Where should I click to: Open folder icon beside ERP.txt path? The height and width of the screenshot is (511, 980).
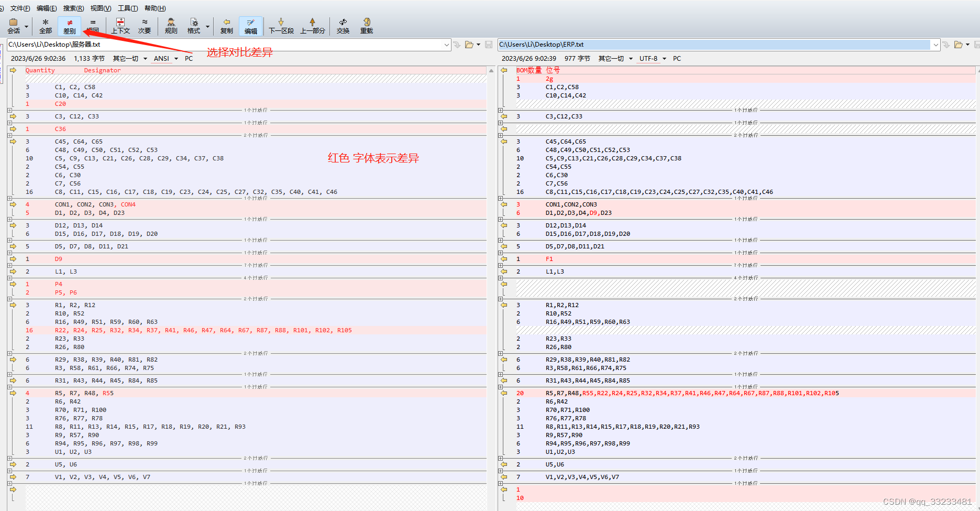[x=959, y=45]
